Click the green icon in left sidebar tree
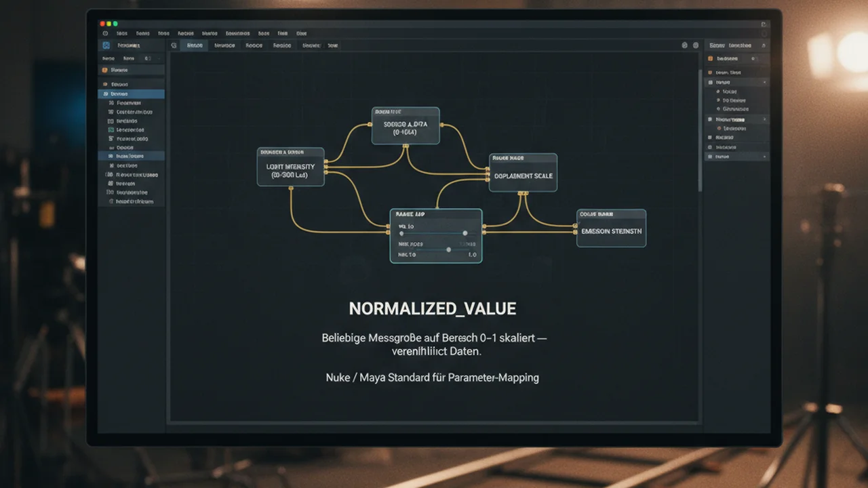Image resolution: width=868 pixels, height=488 pixels. click(x=111, y=129)
